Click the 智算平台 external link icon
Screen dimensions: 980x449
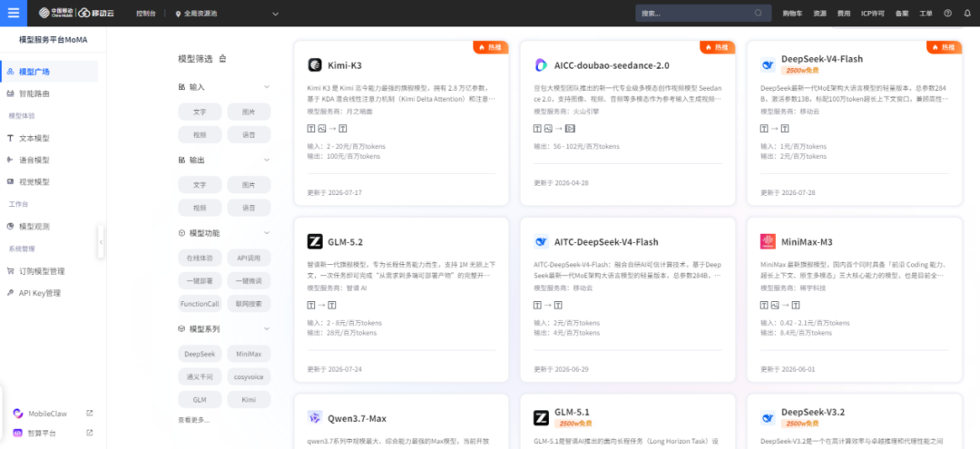89,433
